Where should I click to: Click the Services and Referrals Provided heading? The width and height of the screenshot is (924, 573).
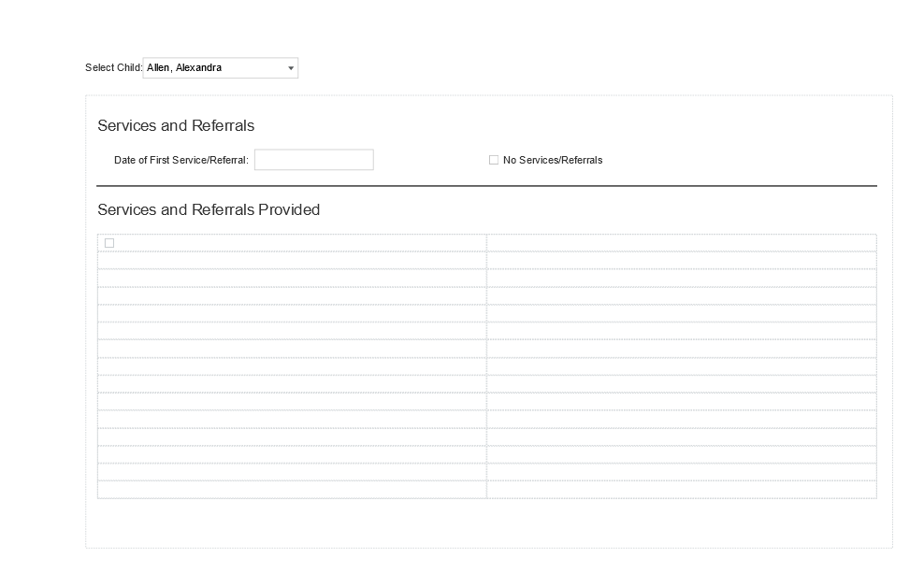pos(209,209)
